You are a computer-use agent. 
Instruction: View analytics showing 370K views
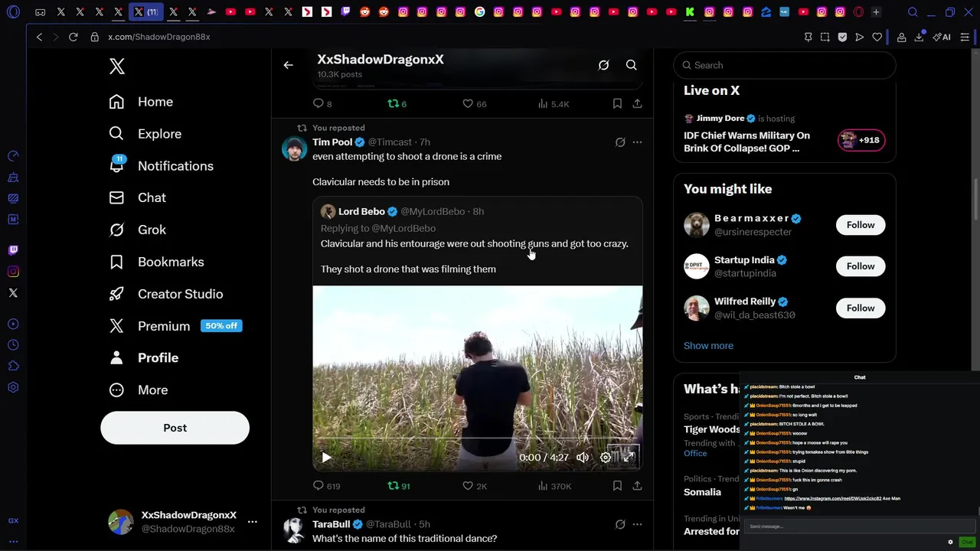tap(554, 486)
